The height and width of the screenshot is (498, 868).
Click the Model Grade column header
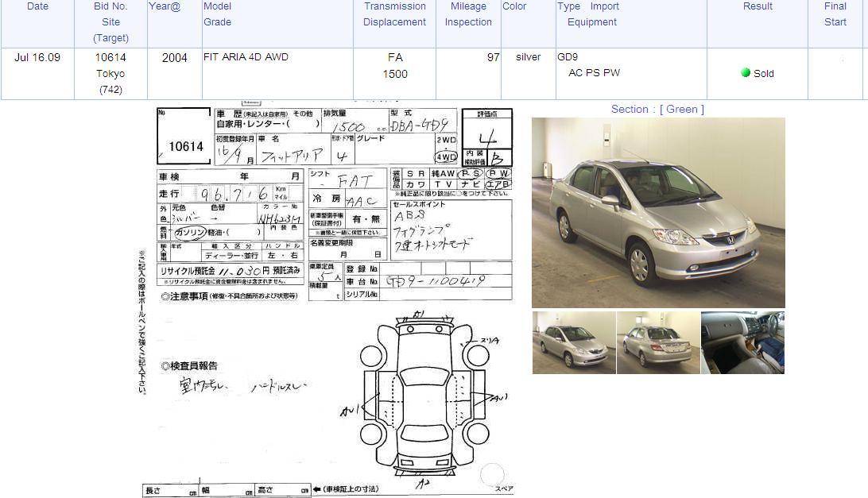218,14
